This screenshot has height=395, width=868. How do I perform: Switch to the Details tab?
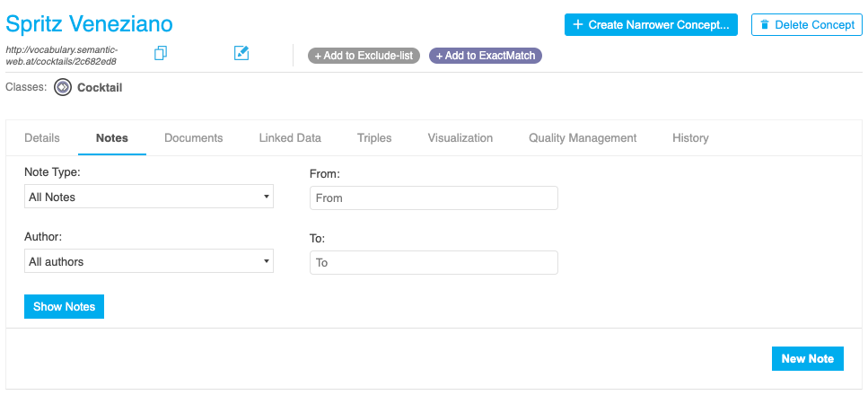[x=42, y=138]
